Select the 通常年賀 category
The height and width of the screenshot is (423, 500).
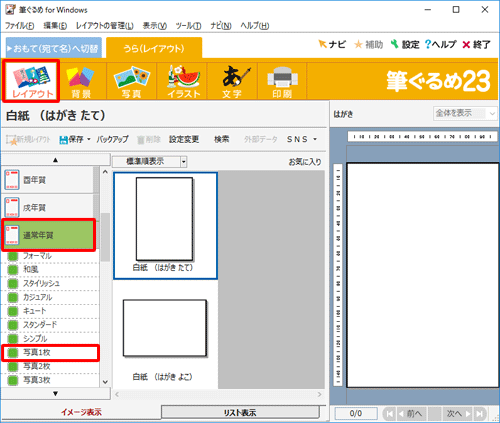(x=49, y=235)
